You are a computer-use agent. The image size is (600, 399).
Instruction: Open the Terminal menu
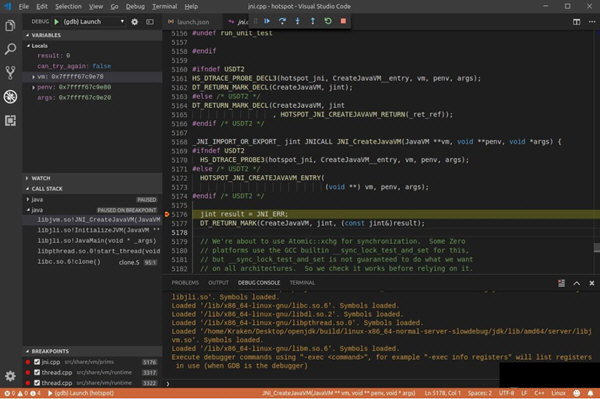[x=165, y=7]
